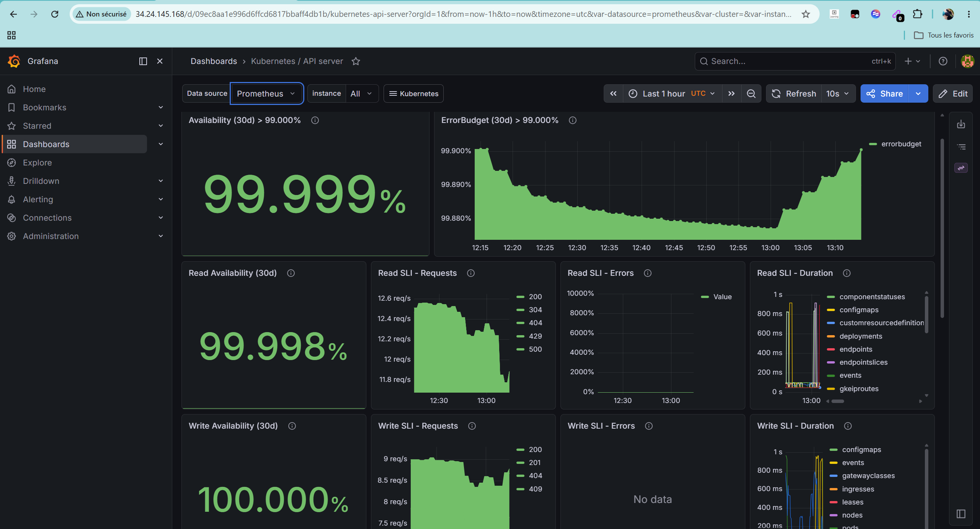This screenshot has height=529, width=980.
Task: Shift time range forwards
Action: [x=731, y=93]
